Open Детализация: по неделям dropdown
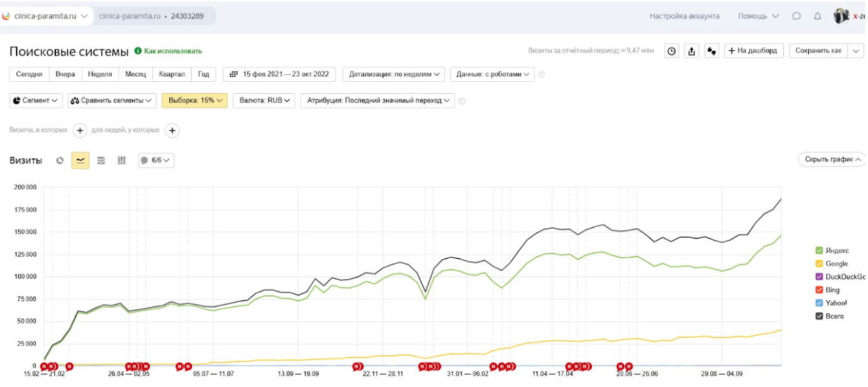The width and height of the screenshot is (868, 387). coord(394,74)
